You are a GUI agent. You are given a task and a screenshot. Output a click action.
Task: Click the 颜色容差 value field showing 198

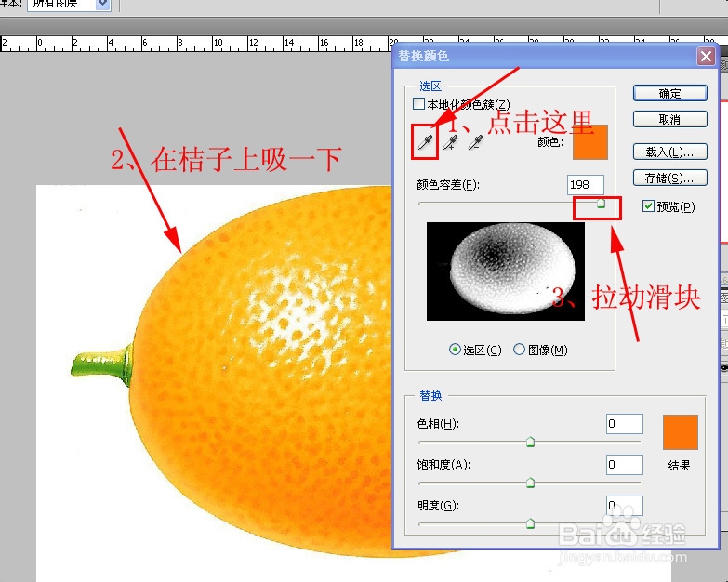pyautogui.click(x=586, y=185)
